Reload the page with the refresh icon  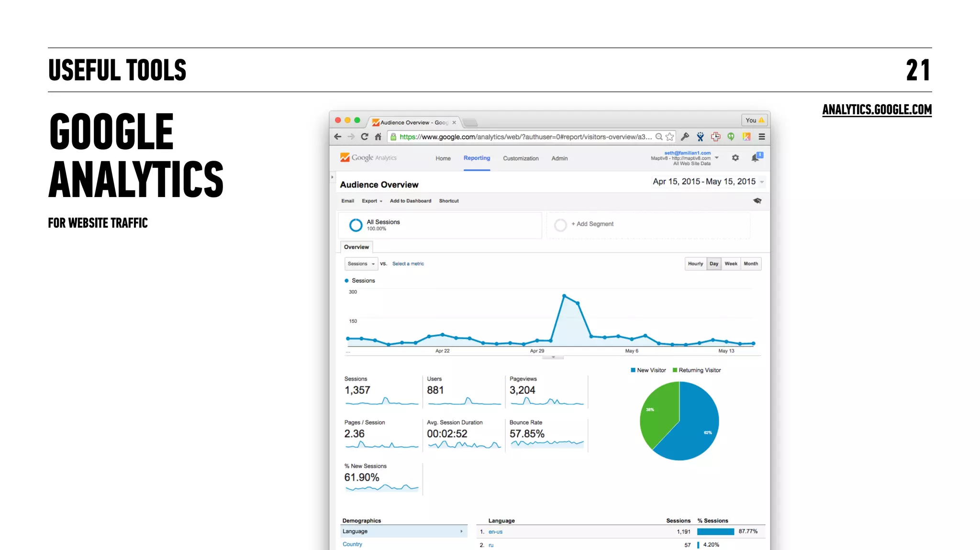click(x=365, y=137)
